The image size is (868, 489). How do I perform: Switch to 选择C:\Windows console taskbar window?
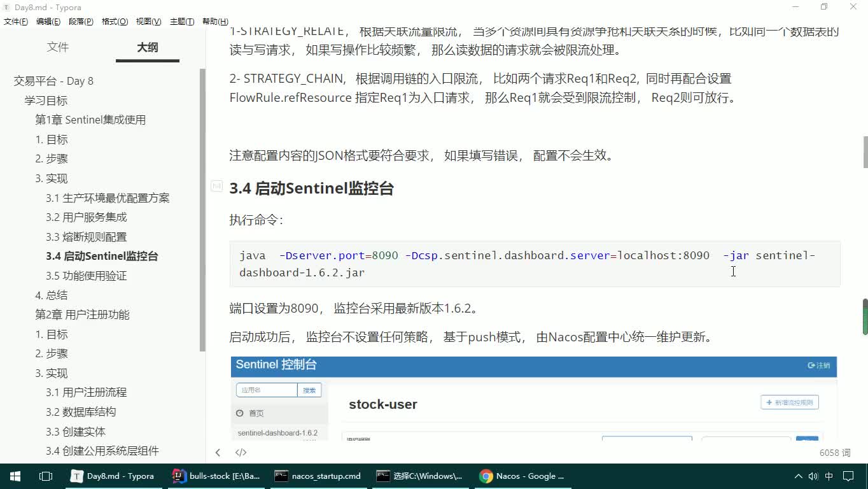(421, 476)
